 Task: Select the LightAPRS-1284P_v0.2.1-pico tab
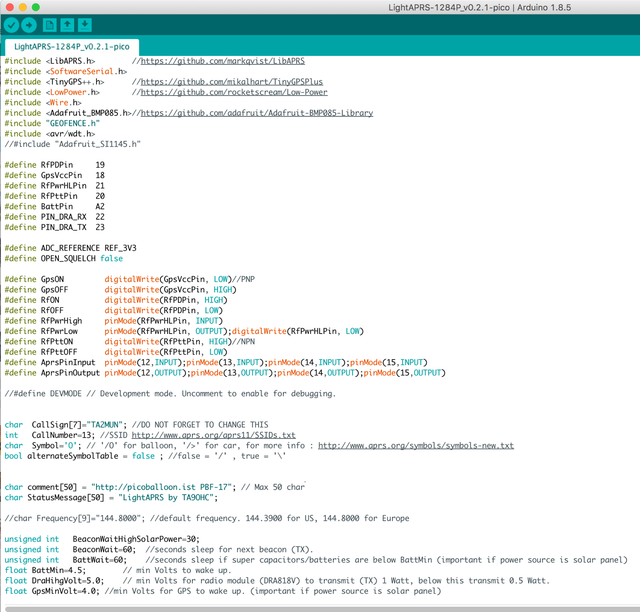70,47
